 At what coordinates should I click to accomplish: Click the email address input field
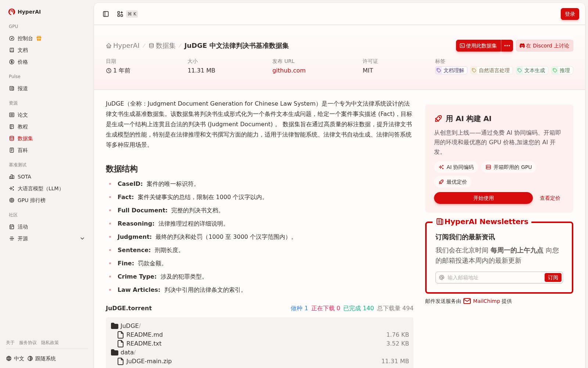495,277
